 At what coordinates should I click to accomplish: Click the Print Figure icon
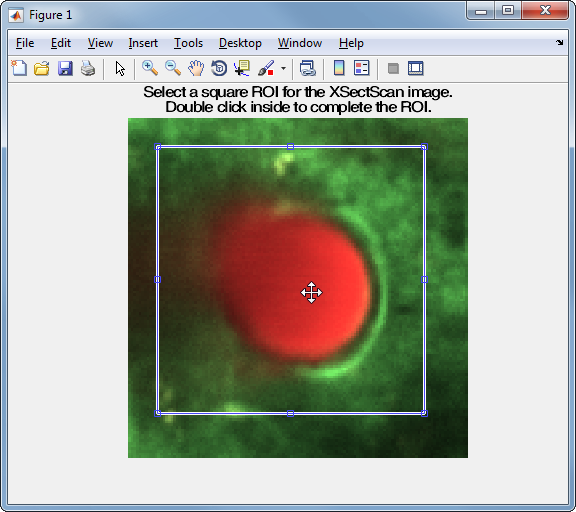[88, 69]
